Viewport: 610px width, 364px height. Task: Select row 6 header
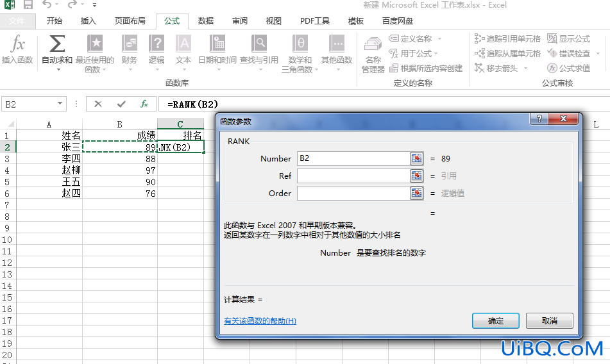[8, 193]
